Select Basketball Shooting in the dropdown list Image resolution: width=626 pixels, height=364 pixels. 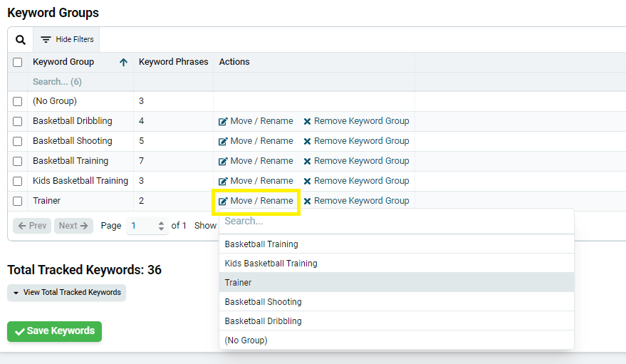click(x=397, y=301)
